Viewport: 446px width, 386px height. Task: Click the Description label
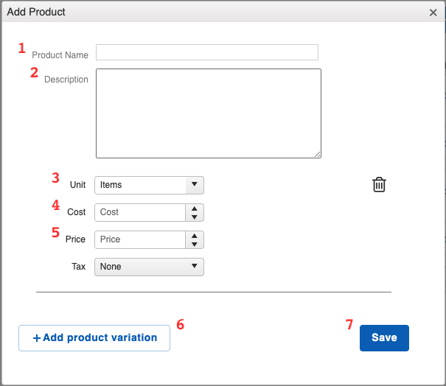click(x=66, y=79)
